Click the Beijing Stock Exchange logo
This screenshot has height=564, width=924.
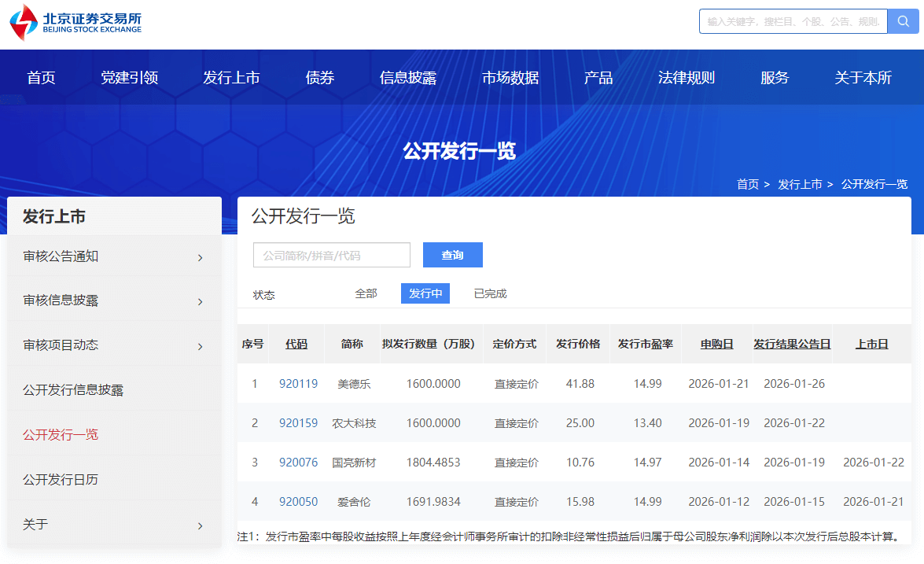pyautogui.click(x=75, y=23)
